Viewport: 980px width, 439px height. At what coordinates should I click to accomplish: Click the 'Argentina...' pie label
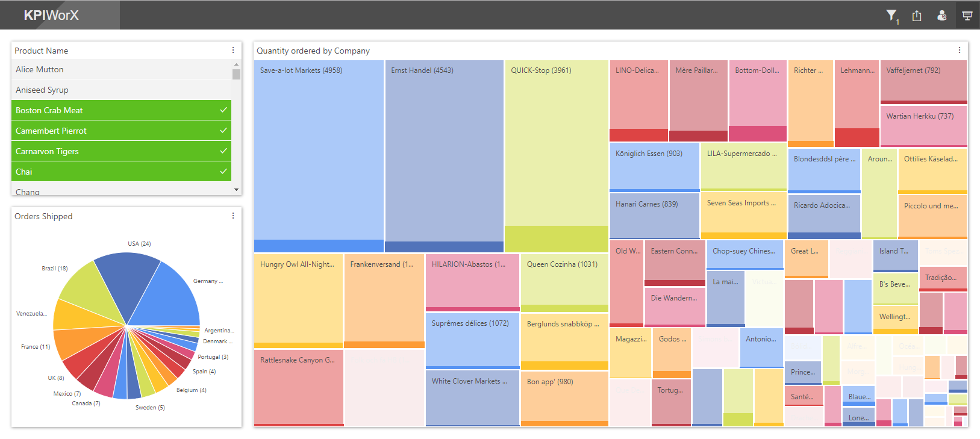click(219, 331)
